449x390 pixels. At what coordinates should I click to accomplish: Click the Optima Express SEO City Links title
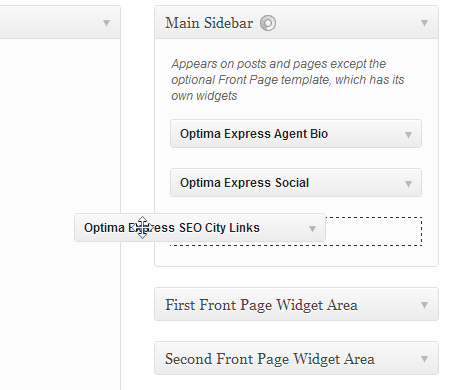[x=172, y=228]
